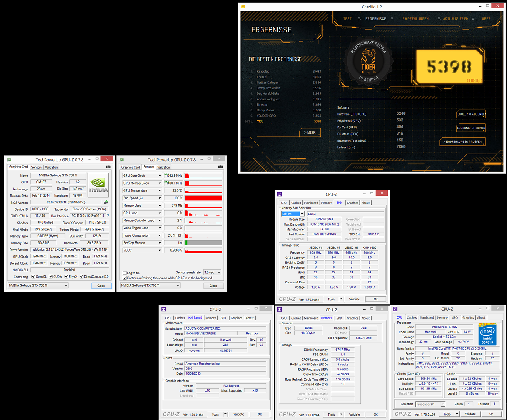This screenshot has height=420, width=507.
Task: Click the camera screenshot icon in GPU-Z Sensors window
Action: [220, 167]
